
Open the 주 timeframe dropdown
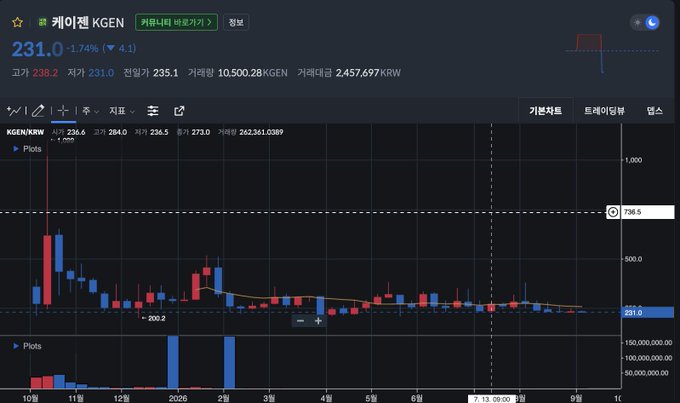click(90, 111)
